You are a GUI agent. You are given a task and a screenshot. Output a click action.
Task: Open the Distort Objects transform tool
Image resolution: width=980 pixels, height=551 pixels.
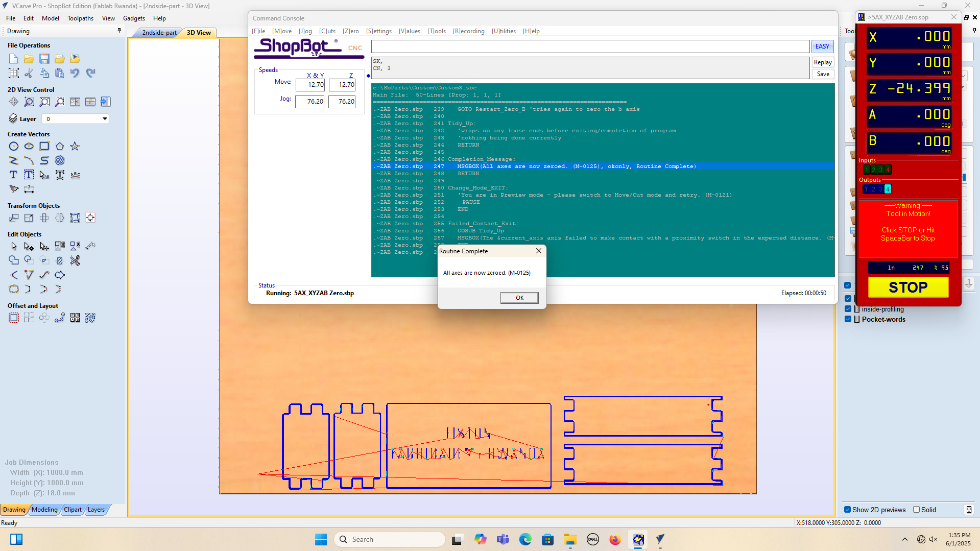pyautogui.click(x=75, y=218)
